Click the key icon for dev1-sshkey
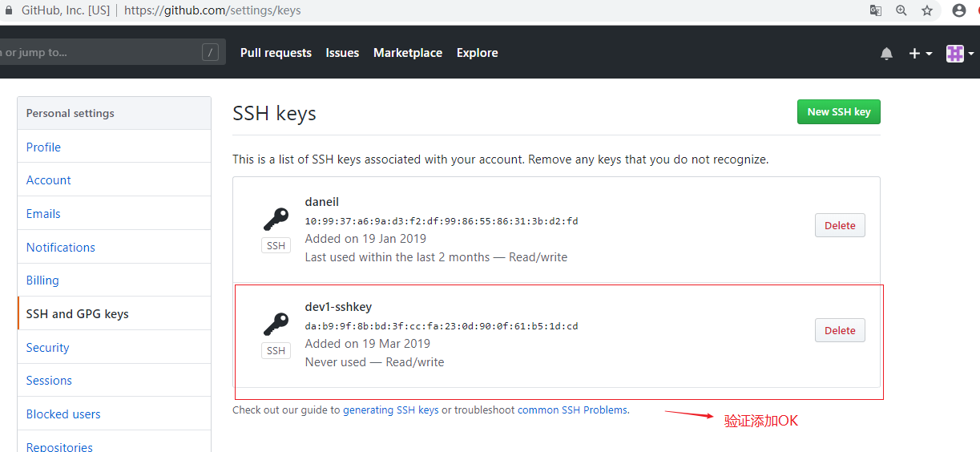Screen dimensions: 980x452 [276, 325]
